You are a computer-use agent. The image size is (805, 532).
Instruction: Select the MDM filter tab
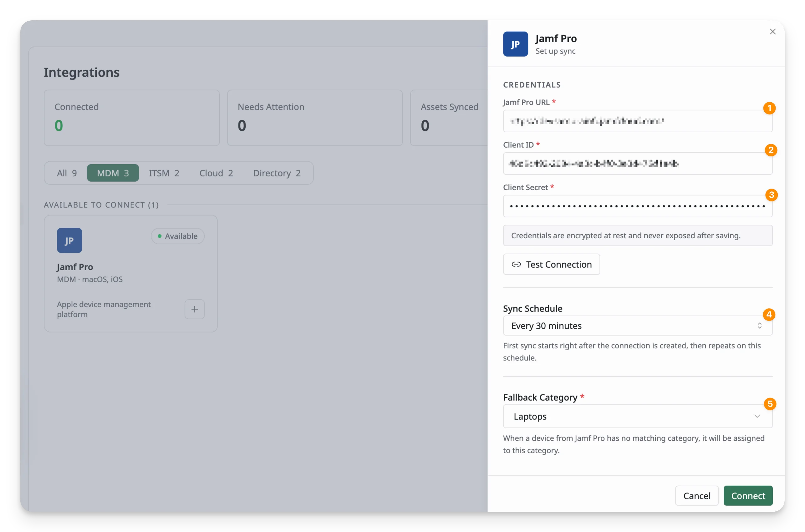pos(113,173)
